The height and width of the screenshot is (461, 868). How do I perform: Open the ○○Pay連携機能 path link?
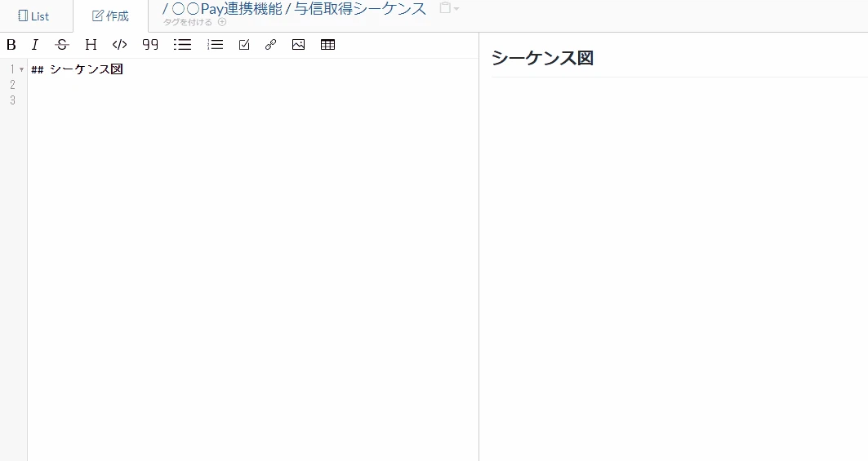(x=227, y=9)
